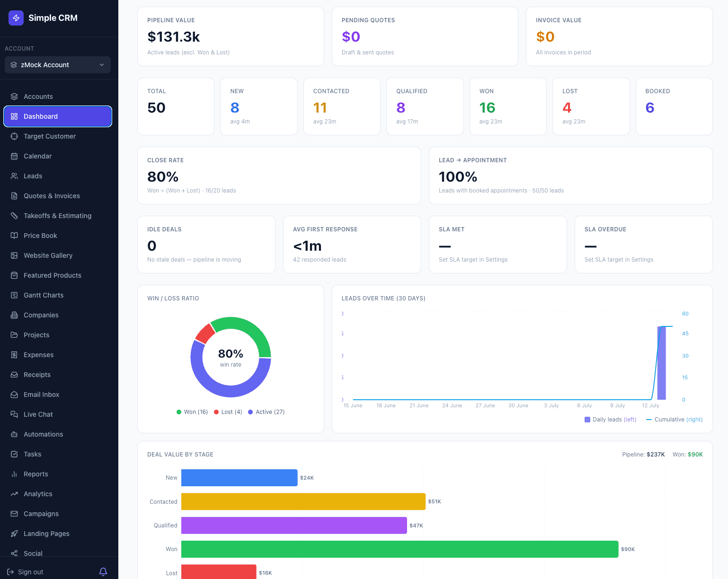728x579 pixels.
Task: Click the Target Customer crosshair icon
Action: click(x=14, y=136)
